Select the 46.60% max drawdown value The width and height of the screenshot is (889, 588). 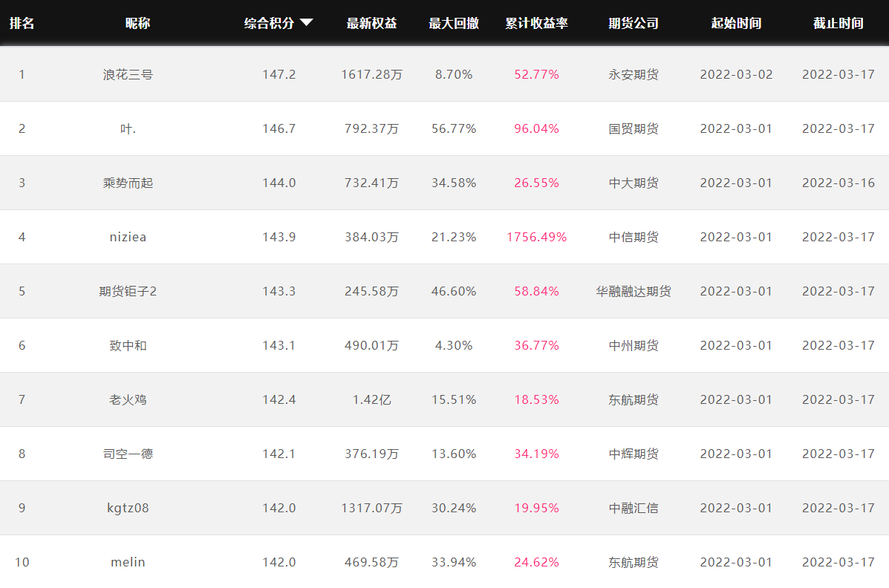[454, 291]
